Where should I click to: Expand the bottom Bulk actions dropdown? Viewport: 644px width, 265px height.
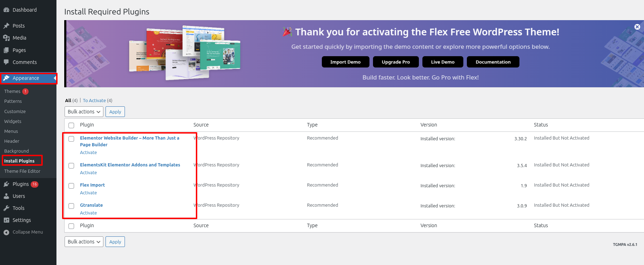coord(84,242)
